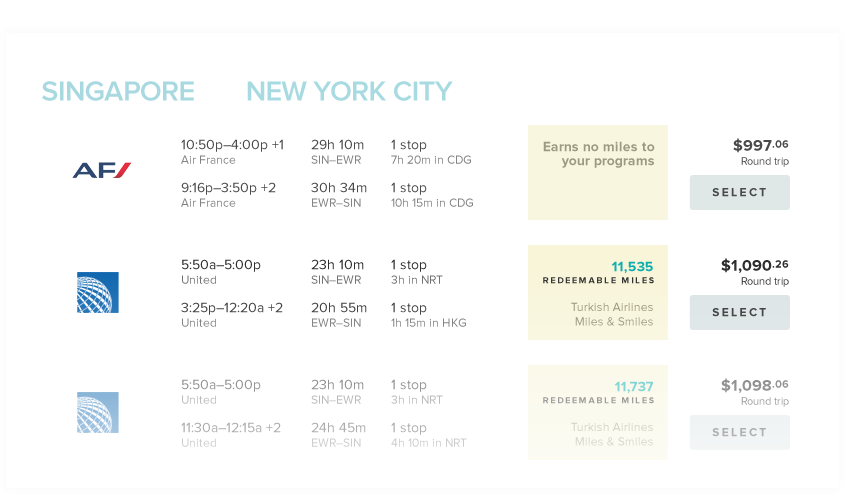Click the 11:30a–12:15a +2 United return flight

pos(231,428)
